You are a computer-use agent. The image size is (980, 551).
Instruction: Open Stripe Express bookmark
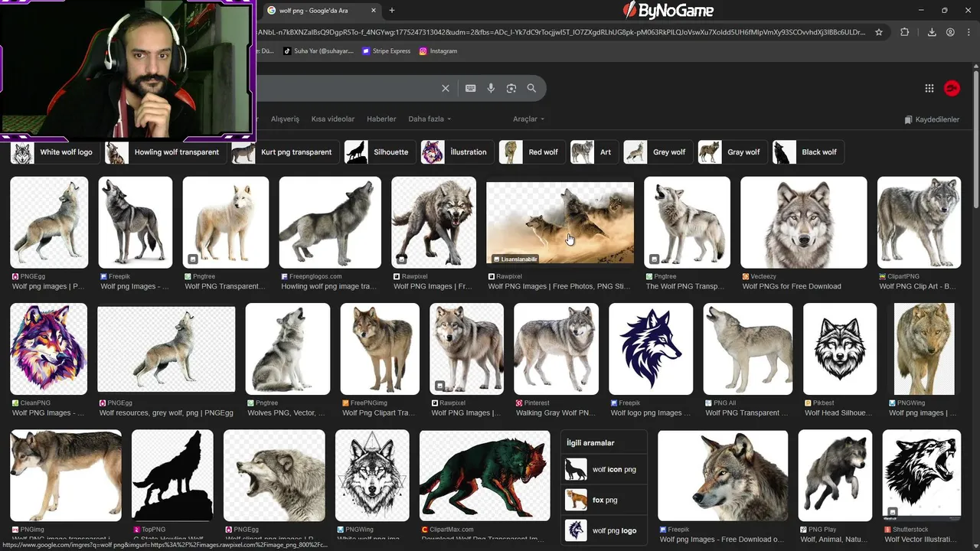click(x=386, y=51)
